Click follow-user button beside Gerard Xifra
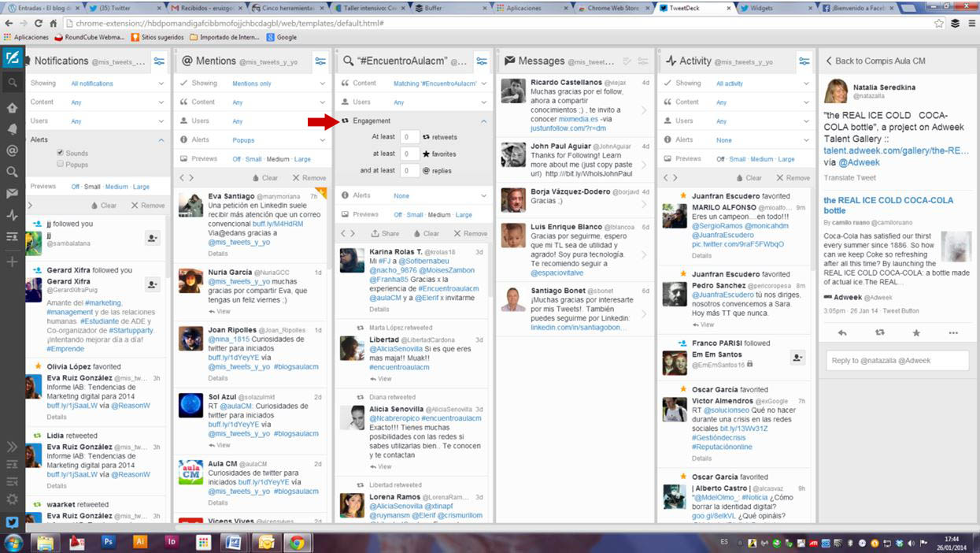 (x=153, y=284)
